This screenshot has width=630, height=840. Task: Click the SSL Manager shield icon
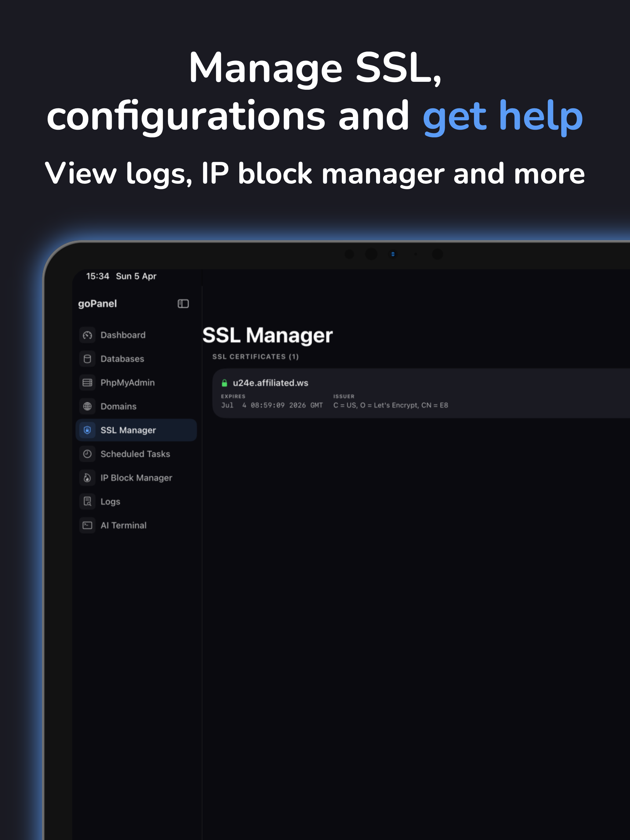point(87,430)
